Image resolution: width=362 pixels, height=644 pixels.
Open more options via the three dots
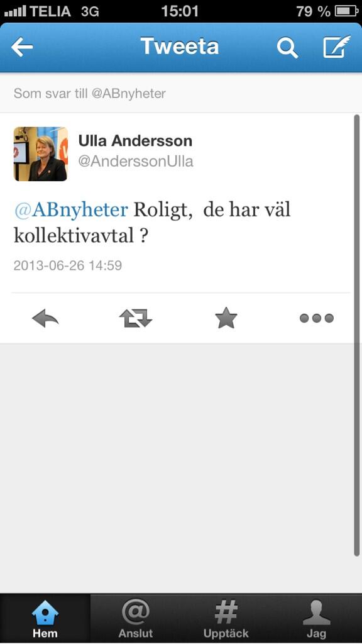point(317,318)
